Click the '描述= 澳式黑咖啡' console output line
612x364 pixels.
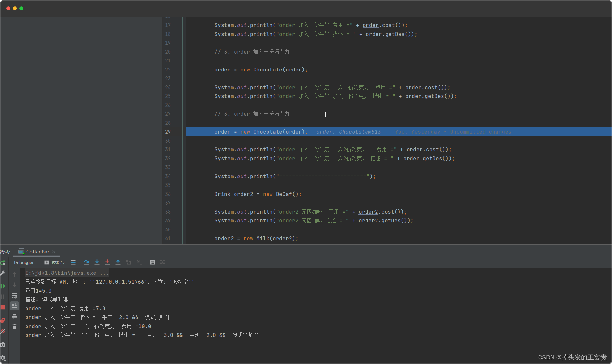[46, 299]
